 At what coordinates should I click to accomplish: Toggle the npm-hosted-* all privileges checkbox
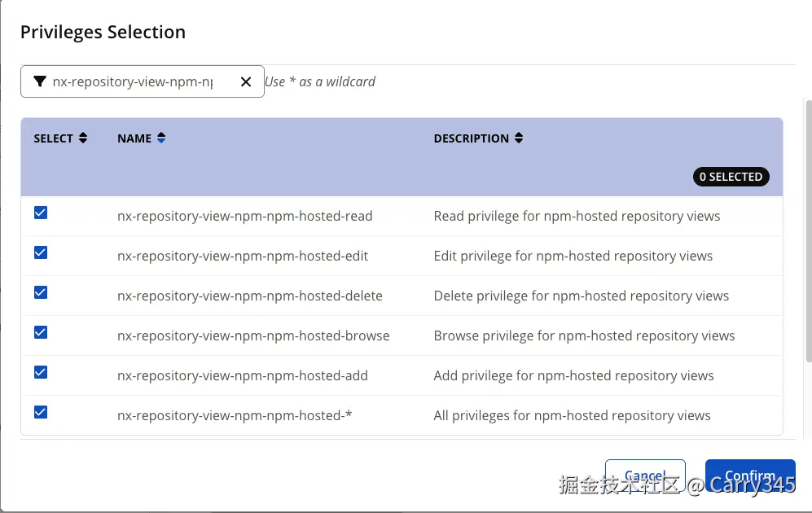point(41,412)
